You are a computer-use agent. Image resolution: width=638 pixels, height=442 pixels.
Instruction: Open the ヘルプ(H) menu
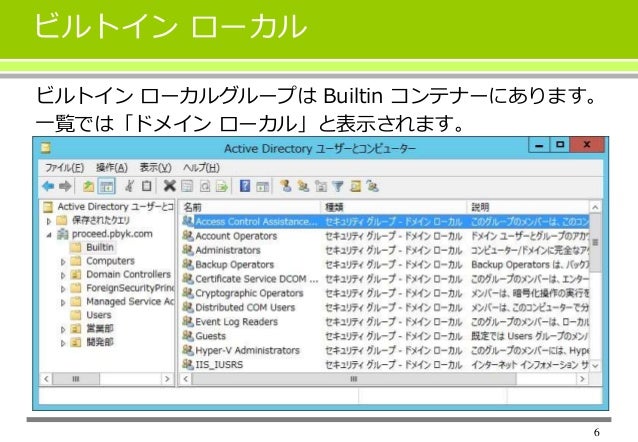pyautogui.click(x=201, y=167)
